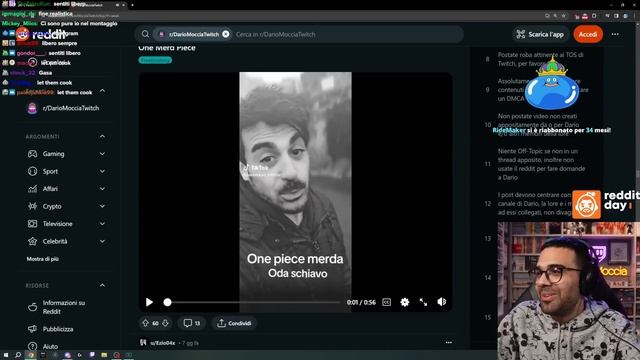
Task: Collapse the sidebar chevron above r/DarioMocciaTwitch
Action: [x=102, y=91]
